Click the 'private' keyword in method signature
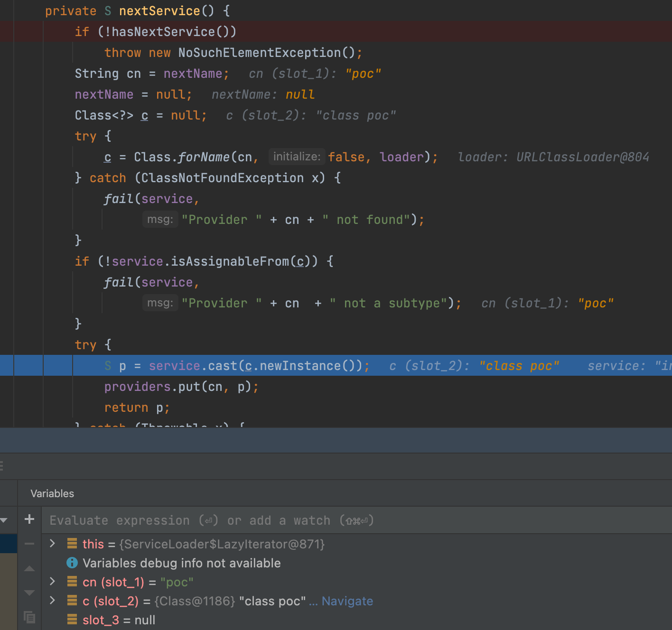Viewport: 672px width, 630px height. 71,11
